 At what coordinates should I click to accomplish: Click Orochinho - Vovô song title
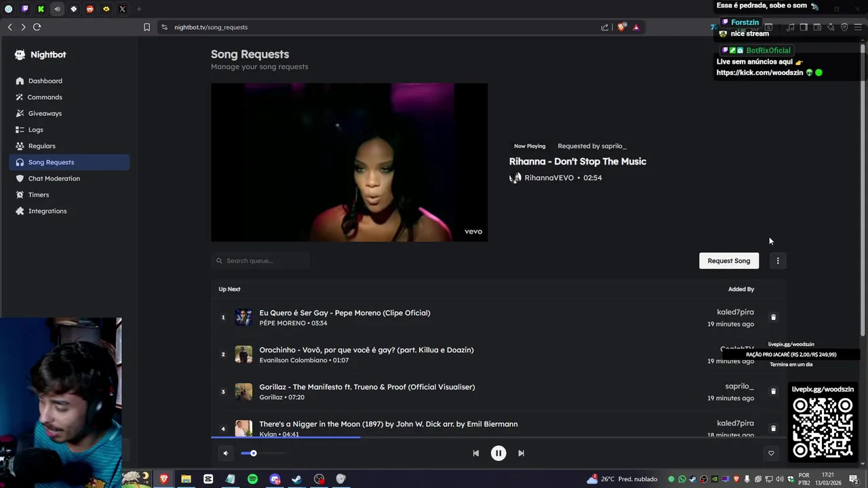point(366,350)
